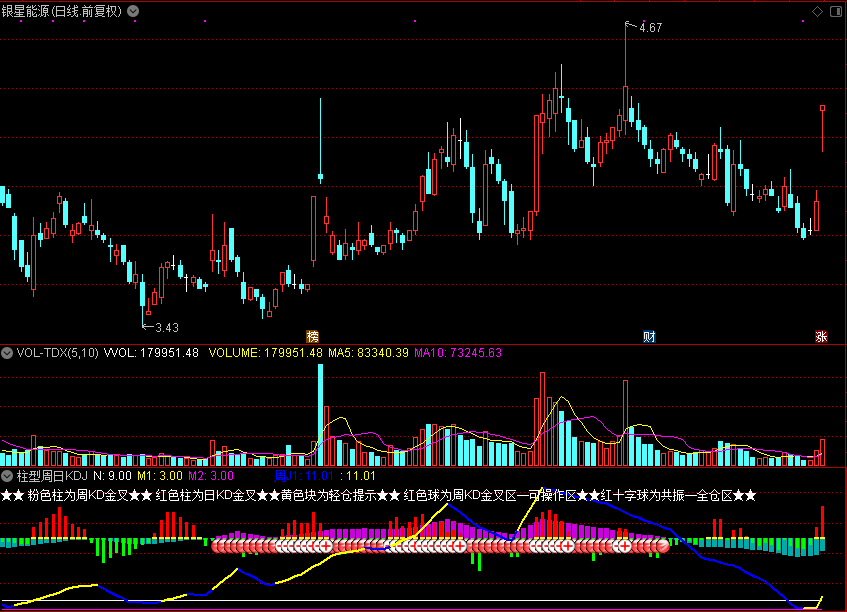Click the diamond icon at top right
This screenshot has width=847, height=612.
coord(817,11)
